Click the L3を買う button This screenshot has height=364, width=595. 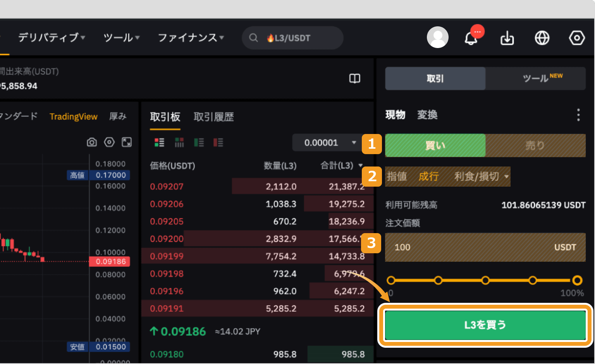[x=485, y=325]
